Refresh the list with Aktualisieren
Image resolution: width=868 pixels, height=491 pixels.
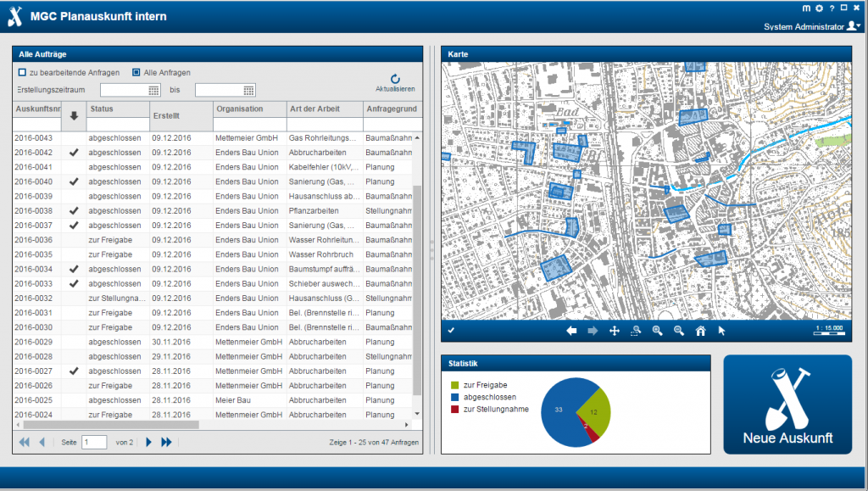tap(395, 82)
